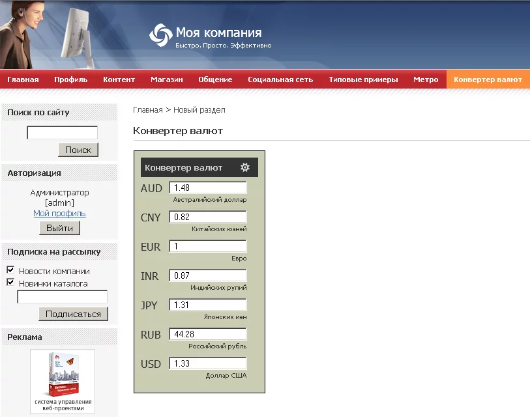Open the Главная menu tab
Viewport: 530px width, 420px height.
[23, 79]
